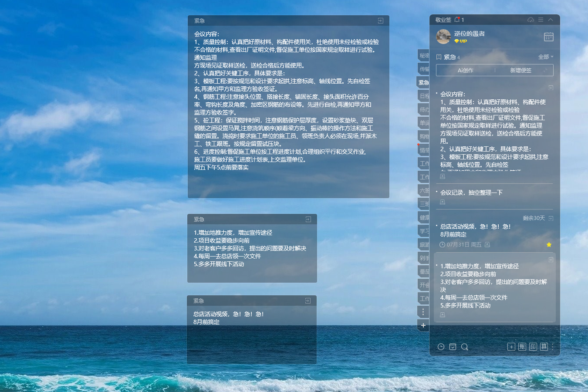
Task: Switch to the 购物 category tab
Action: 424,137
